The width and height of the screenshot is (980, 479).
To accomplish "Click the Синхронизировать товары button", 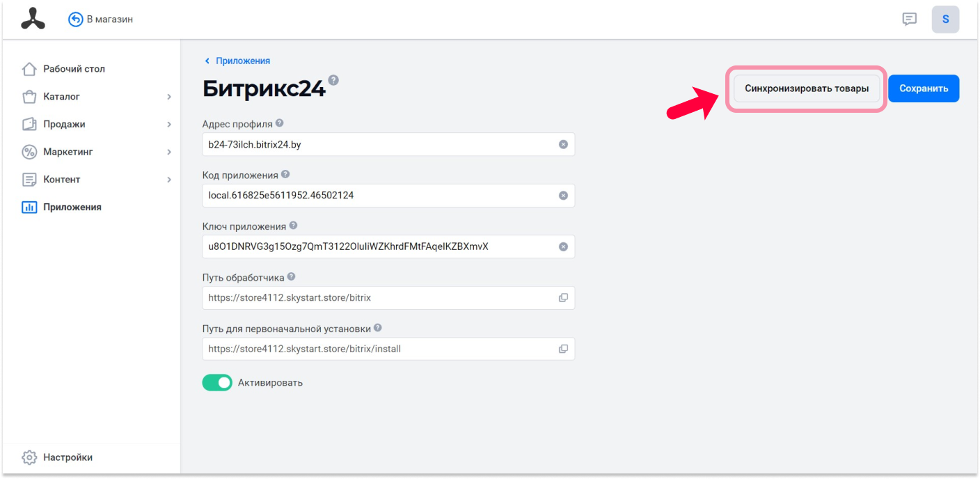I will point(807,88).
